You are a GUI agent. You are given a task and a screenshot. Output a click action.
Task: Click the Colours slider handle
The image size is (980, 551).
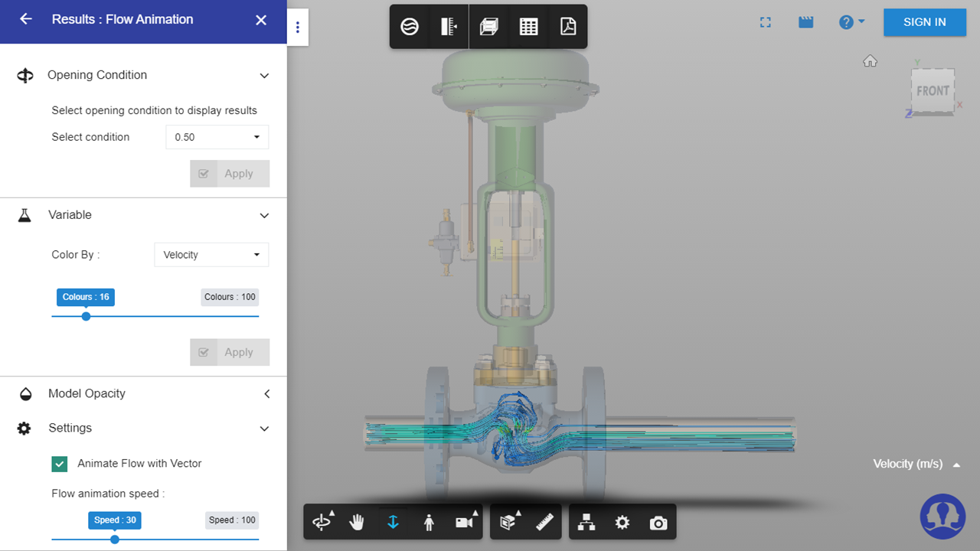click(x=86, y=316)
